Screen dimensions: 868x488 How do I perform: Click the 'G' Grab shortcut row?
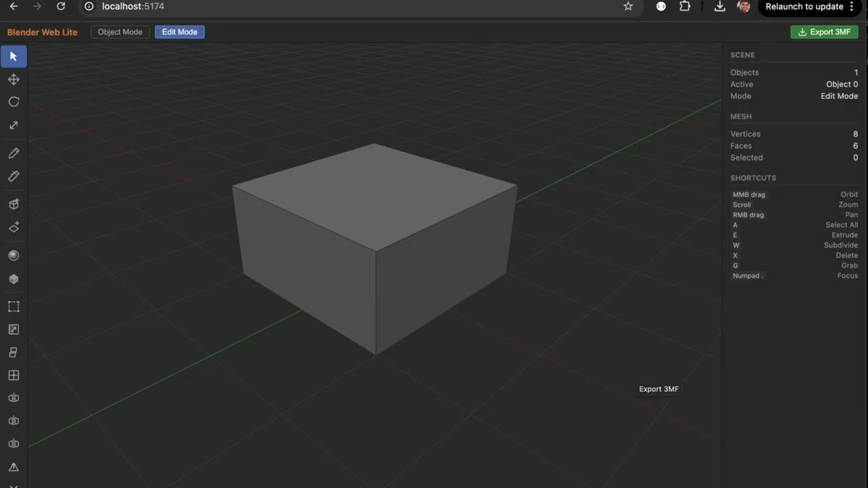click(x=794, y=266)
